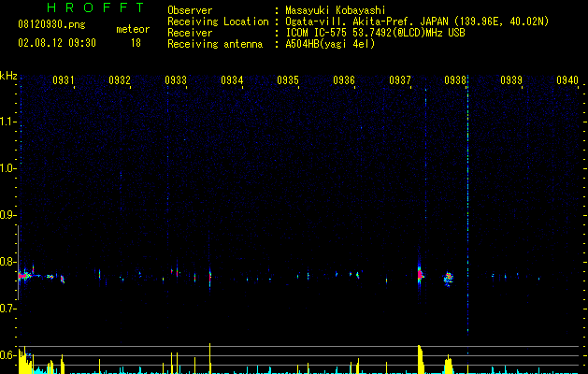The image size is (588, 374).
Task: Click the 0936 time marker
Action: click(343, 80)
